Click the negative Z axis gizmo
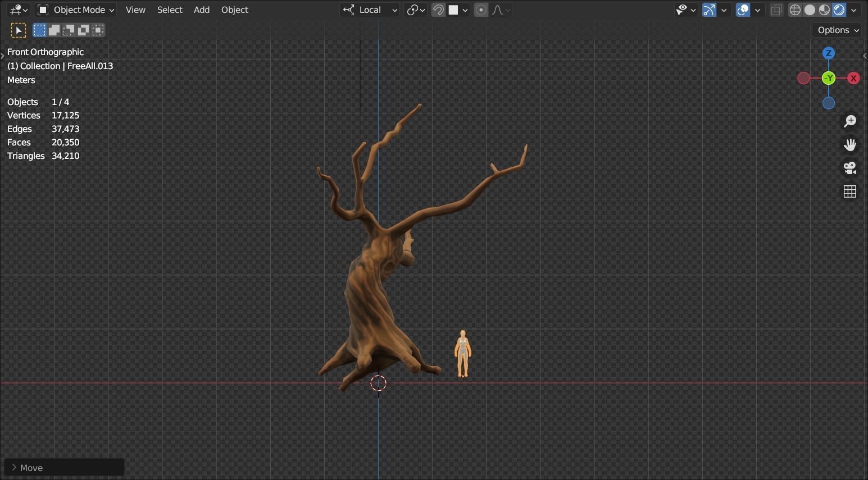The image size is (868, 480). click(x=829, y=103)
